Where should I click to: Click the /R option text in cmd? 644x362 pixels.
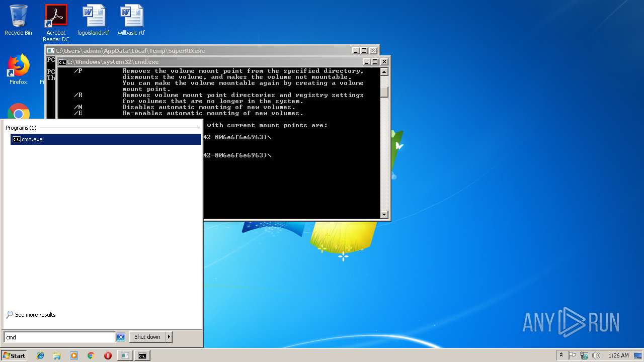(x=78, y=95)
